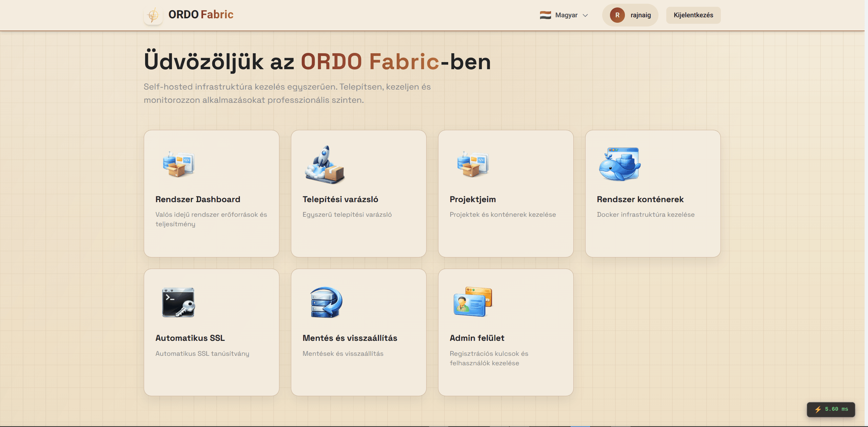
Task: Open the Admin felület card
Action: [505, 332]
